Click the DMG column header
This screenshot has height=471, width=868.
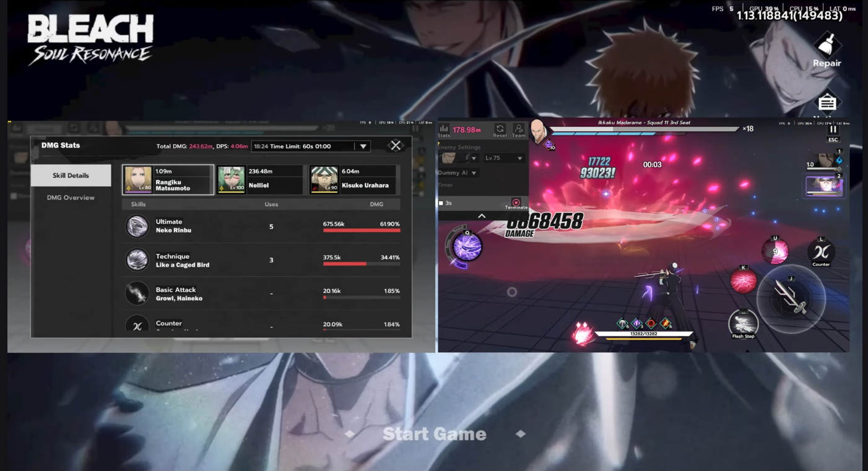pyautogui.click(x=376, y=204)
